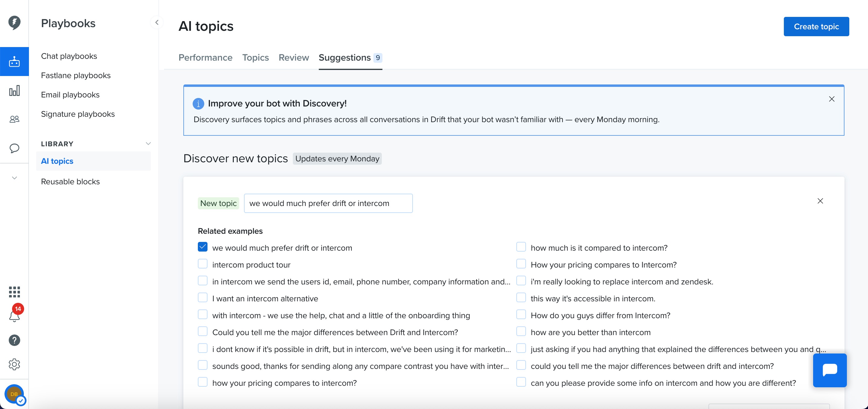Check 'this way it's accessible in intercom.'
The width and height of the screenshot is (868, 409).
tap(521, 297)
